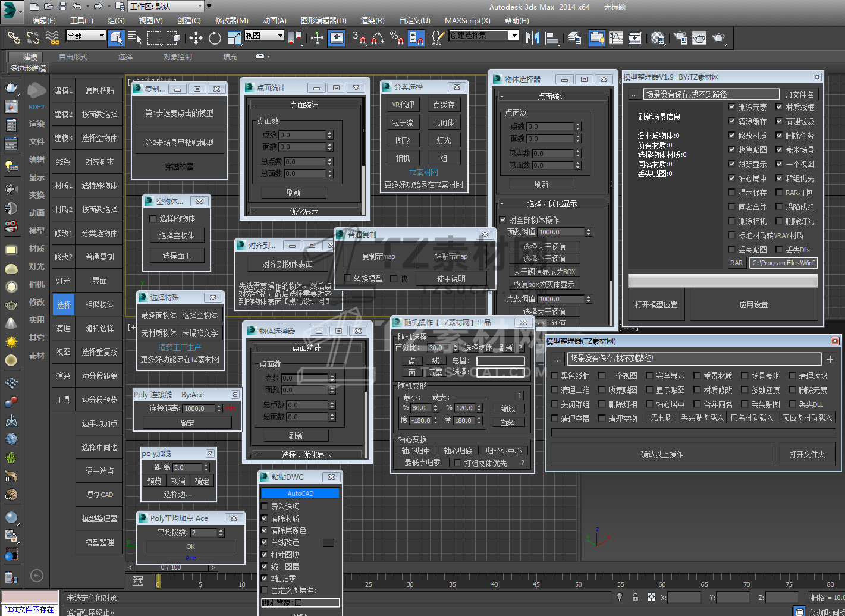Open the 全部 selection filter dropdown

(86, 36)
